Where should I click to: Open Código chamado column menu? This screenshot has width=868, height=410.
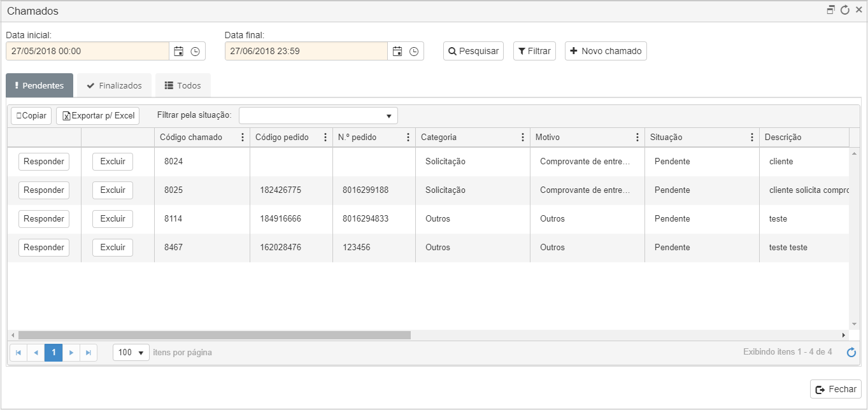pyautogui.click(x=242, y=138)
